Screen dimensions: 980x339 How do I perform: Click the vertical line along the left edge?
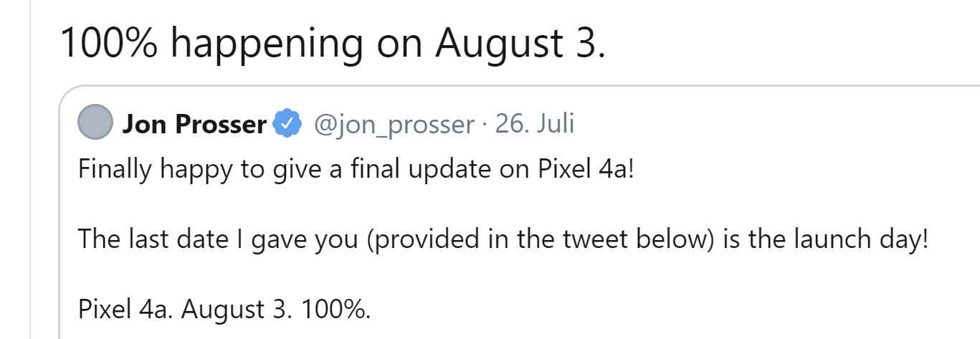point(32,169)
